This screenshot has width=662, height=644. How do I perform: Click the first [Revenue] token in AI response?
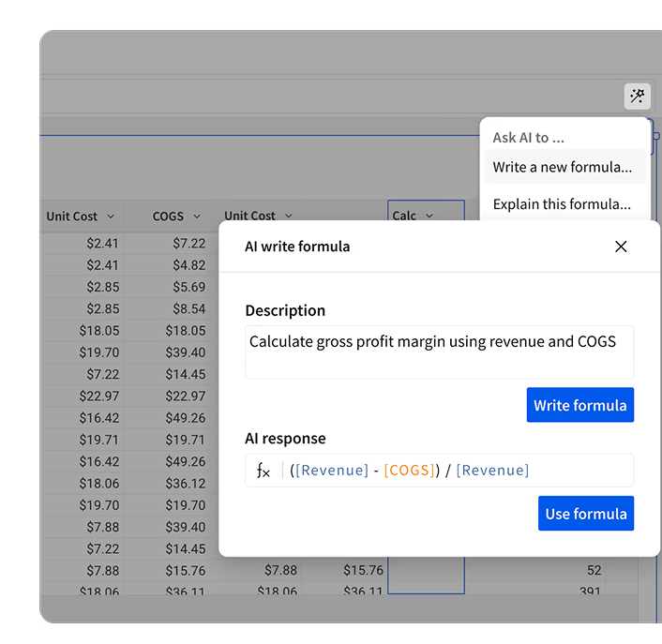331,471
